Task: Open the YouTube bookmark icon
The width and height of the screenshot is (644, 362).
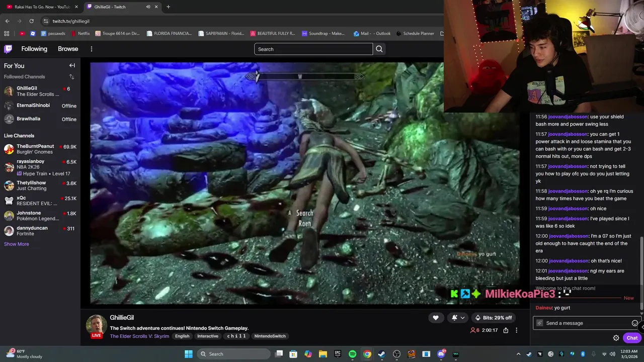Action: (x=22, y=34)
